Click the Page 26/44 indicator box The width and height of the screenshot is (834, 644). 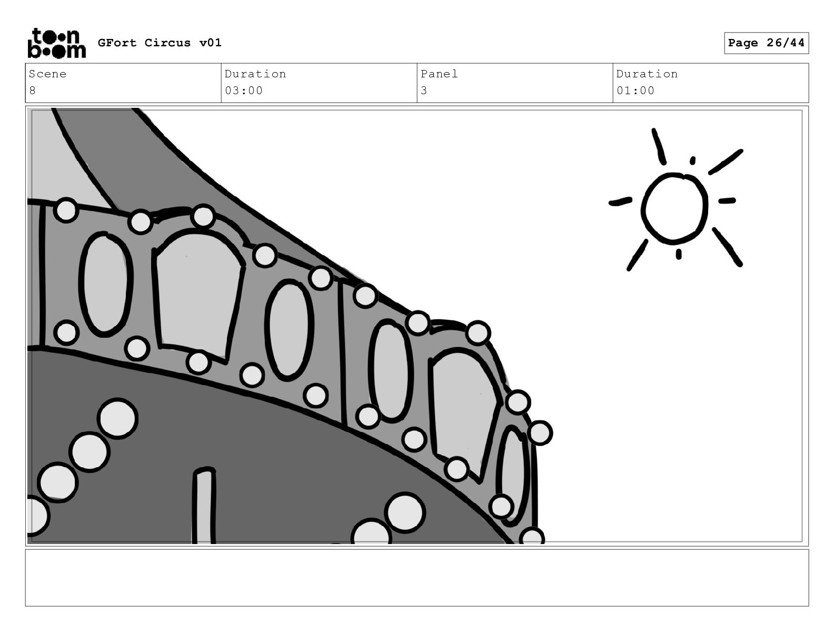(x=766, y=43)
